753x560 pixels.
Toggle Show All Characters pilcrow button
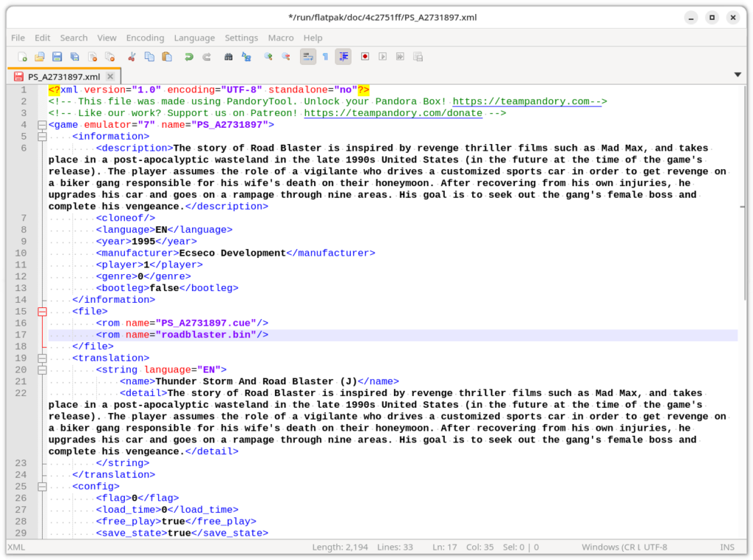(x=325, y=57)
